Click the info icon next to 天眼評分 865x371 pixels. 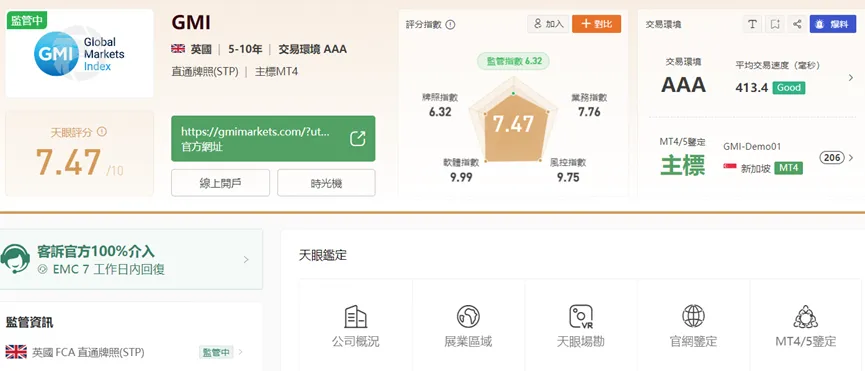point(102,132)
